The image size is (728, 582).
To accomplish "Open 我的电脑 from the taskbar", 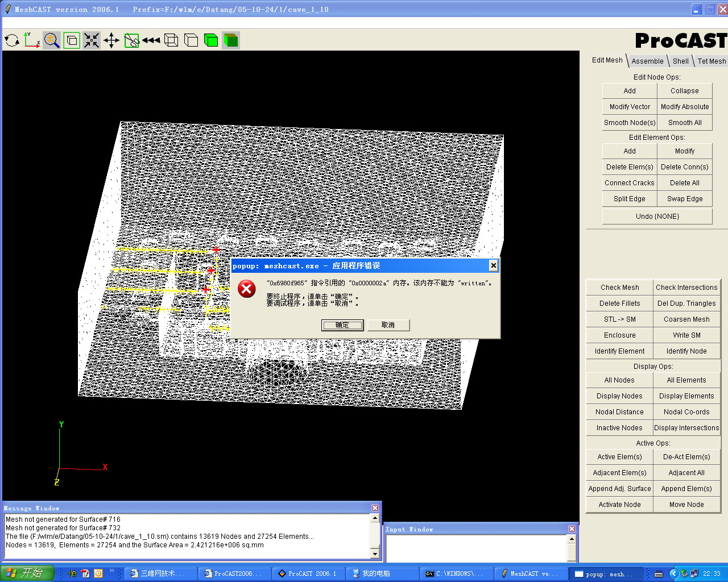I will pos(382,573).
